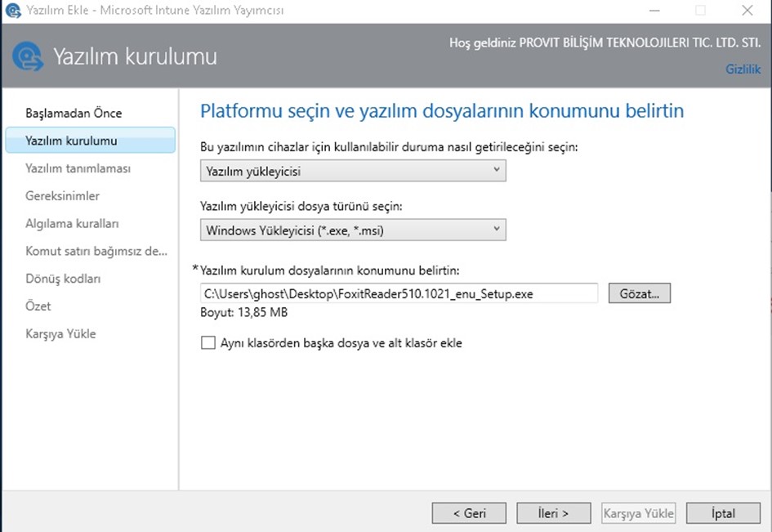
Task: Expand the 'Windows Yükleyicisi (*.exe, *.msi)' file type dropdown
Action: tap(353, 230)
